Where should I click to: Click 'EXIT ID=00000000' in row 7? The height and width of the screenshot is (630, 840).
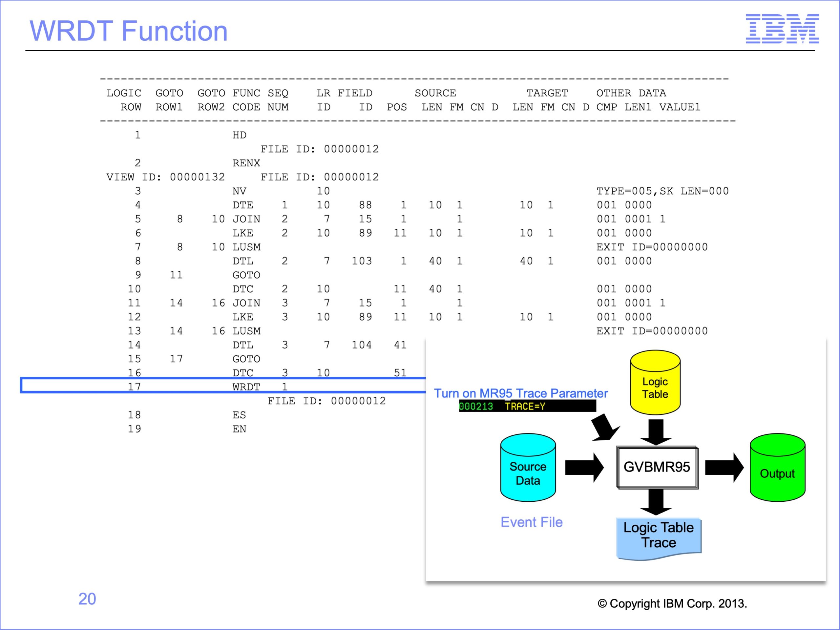click(x=652, y=247)
